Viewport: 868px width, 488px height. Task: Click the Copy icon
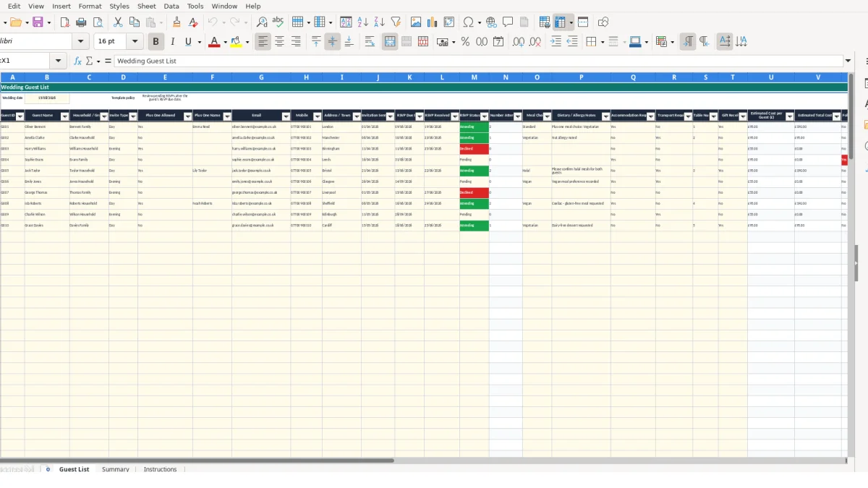tap(135, 22)
